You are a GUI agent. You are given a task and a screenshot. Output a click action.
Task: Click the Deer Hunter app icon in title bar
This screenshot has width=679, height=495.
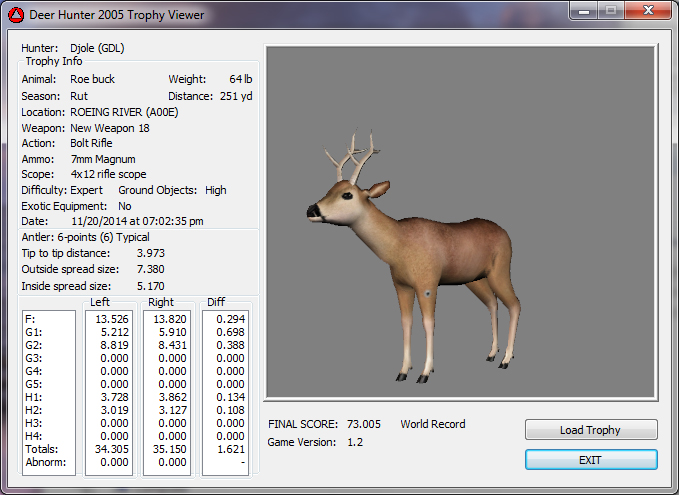[14, 14]
